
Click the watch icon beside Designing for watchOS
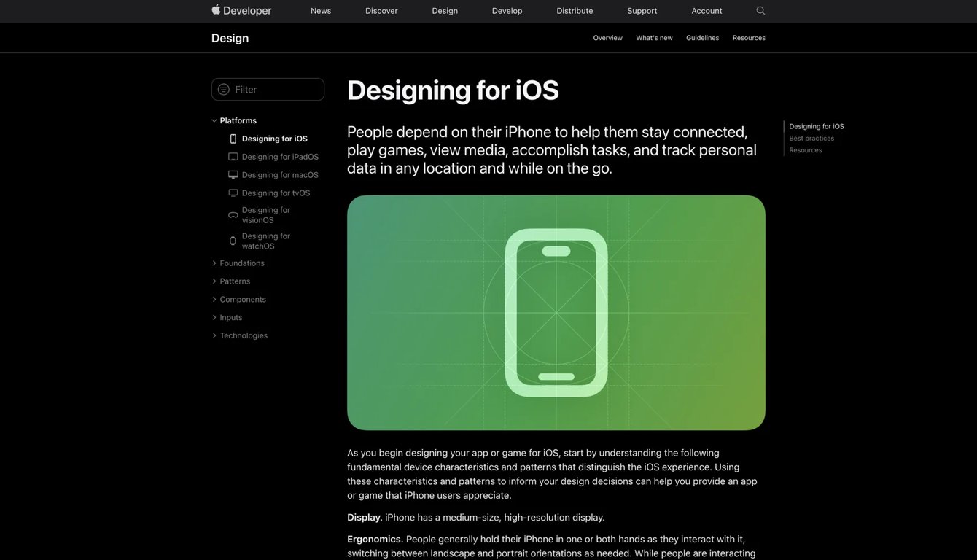tap(233, 241)
